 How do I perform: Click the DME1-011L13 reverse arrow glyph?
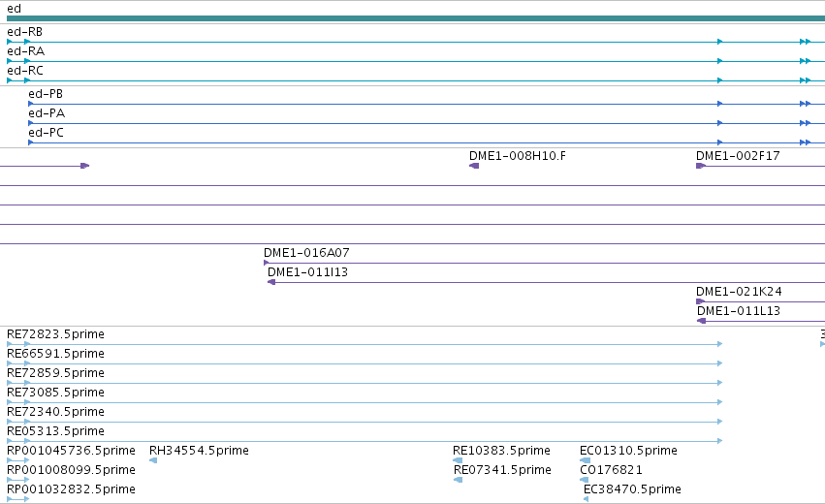701,321
